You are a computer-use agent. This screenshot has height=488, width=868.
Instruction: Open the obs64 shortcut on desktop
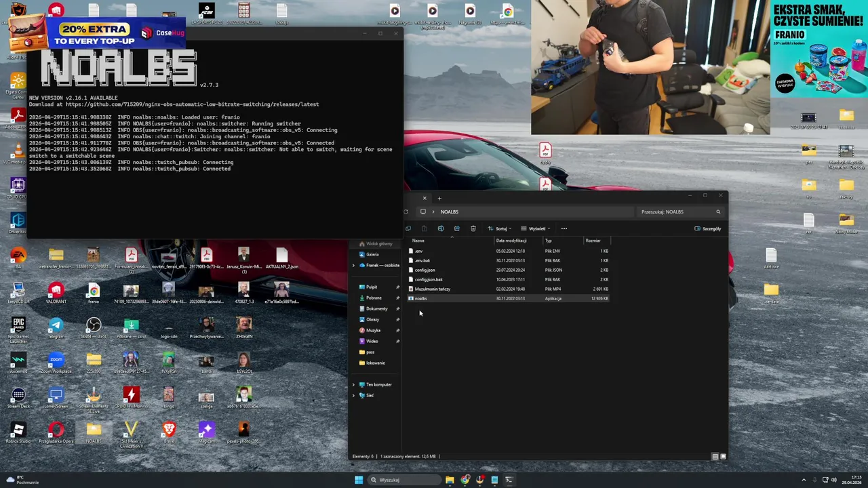click(94, 328)
